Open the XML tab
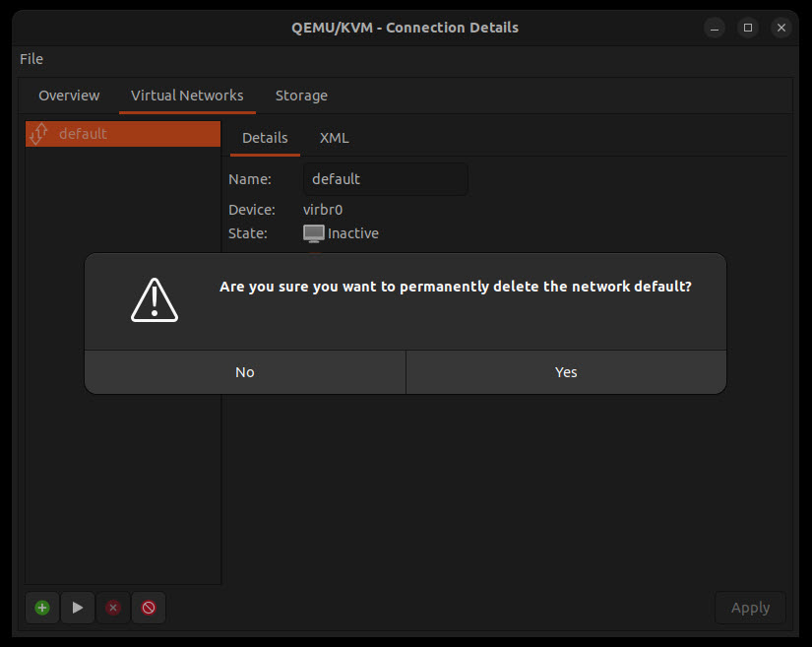Image resolution: width=812 pixels, height=647 pixels. click(x=334, y=138)
